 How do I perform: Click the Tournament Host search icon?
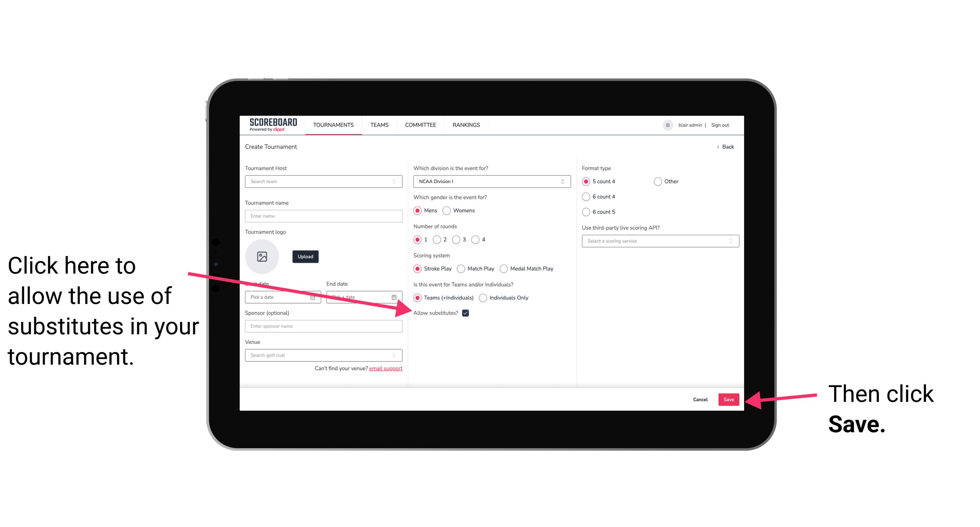[x=396, y=182]
